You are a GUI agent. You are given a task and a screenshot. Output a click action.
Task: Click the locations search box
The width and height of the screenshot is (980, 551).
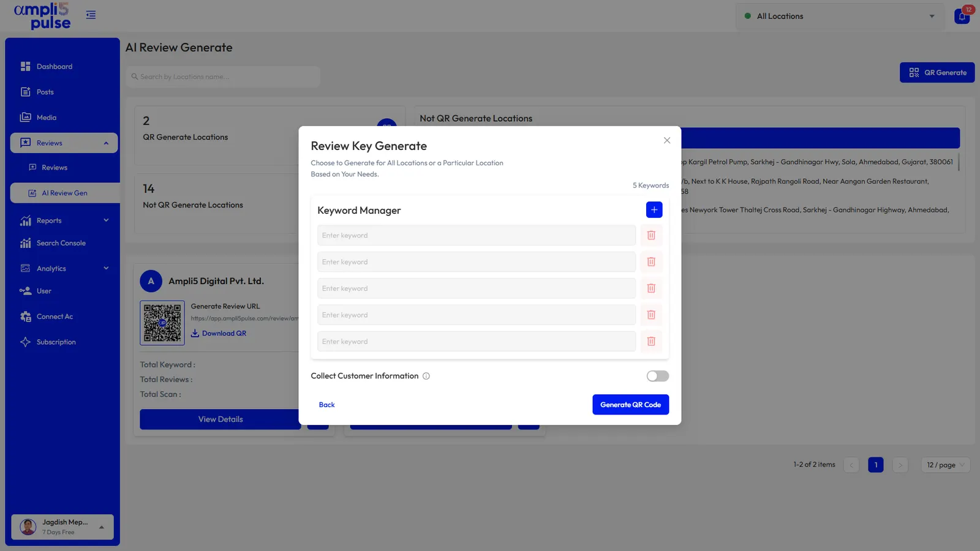[223, 77]
